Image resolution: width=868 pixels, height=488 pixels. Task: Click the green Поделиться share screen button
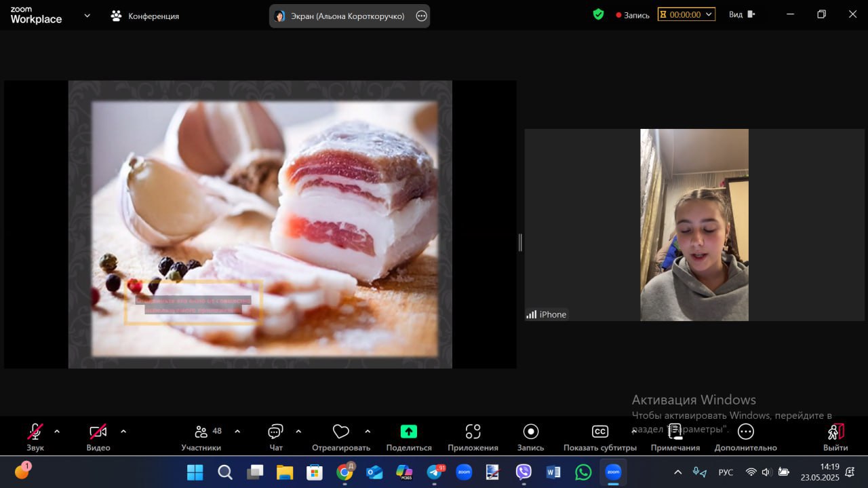pyautogui.click(x=409, y=437)
